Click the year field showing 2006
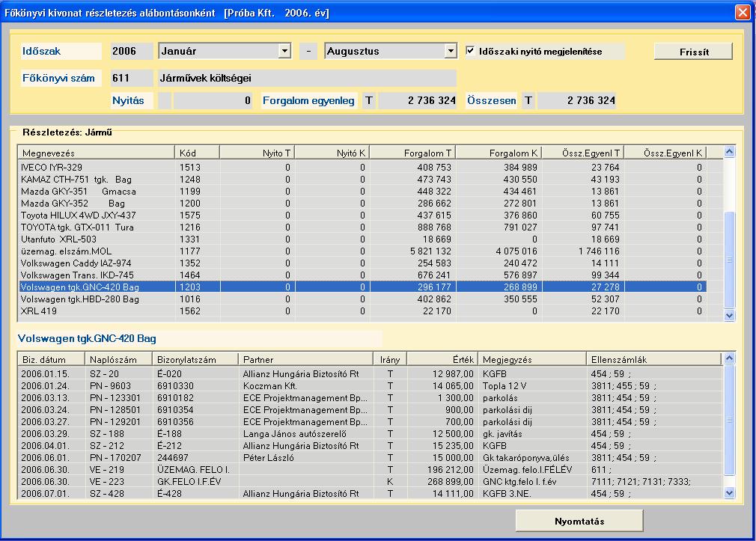This screenshot has height=541, width=756. point(131,52)
